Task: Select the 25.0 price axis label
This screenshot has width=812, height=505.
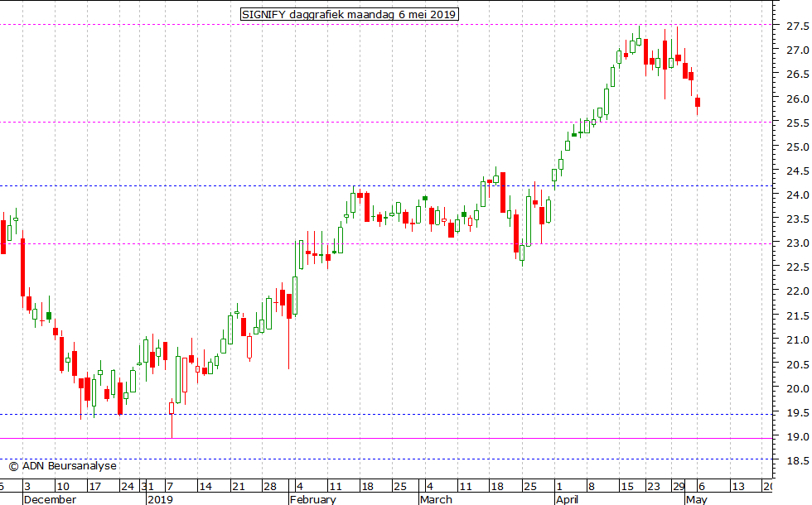Action: (x=797, y=147)
